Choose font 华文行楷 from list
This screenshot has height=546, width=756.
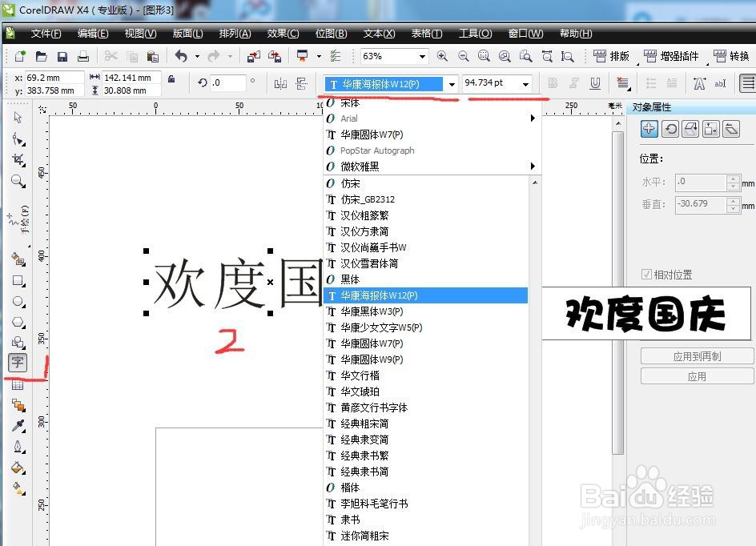426,375
